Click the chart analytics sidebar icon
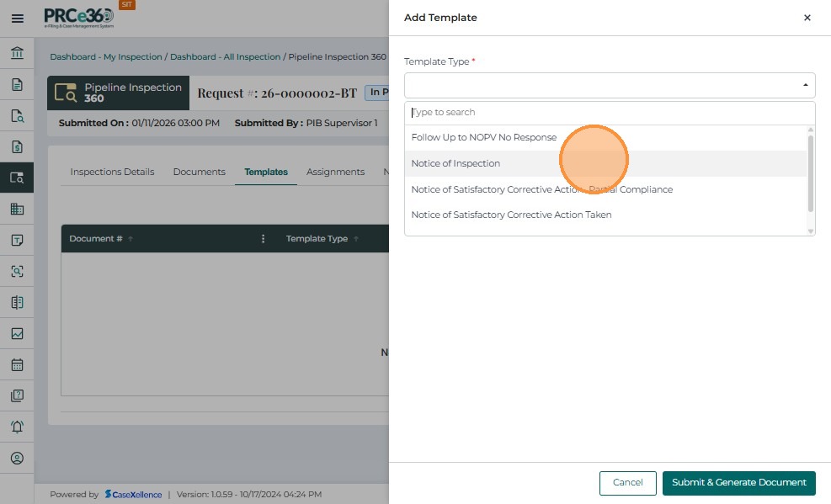 click(x=17, y=334)
